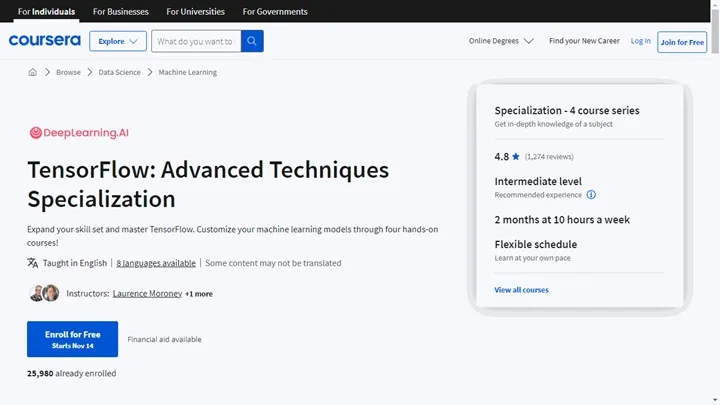Open the Browse breadcrumb link
The image size is (720, 405).
(68, 72)
